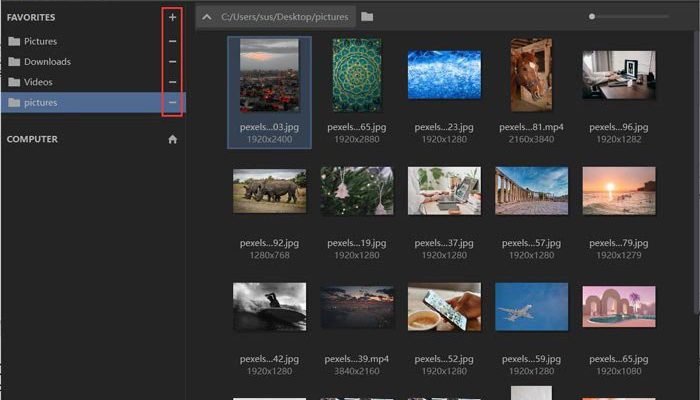Adjust the thumbnail size slider handle
This screenshot has width=700, height=400.
592,17
